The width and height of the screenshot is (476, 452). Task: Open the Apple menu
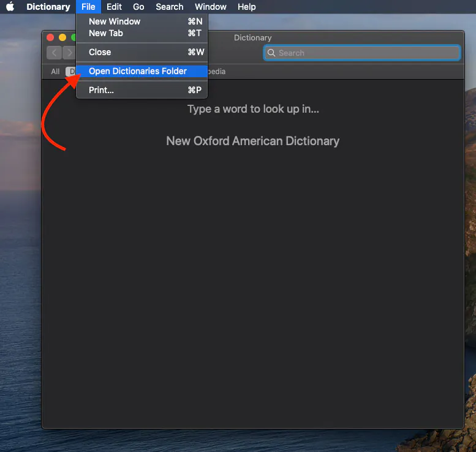coord(10,7)
